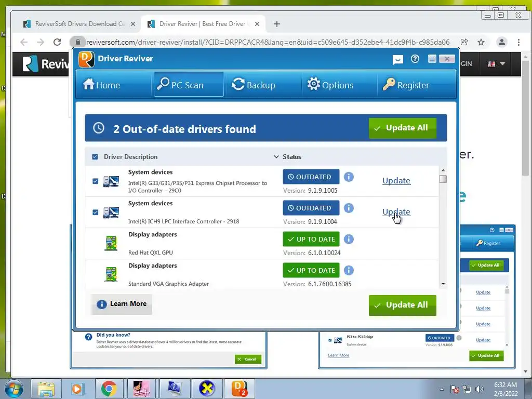Open the help question mark icon
532x399 pixels.
click(415, 59)
